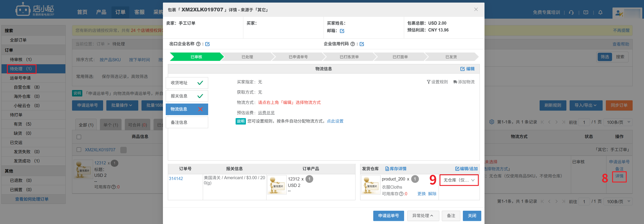Open the warehouse selection dropdown

[459, 180]
